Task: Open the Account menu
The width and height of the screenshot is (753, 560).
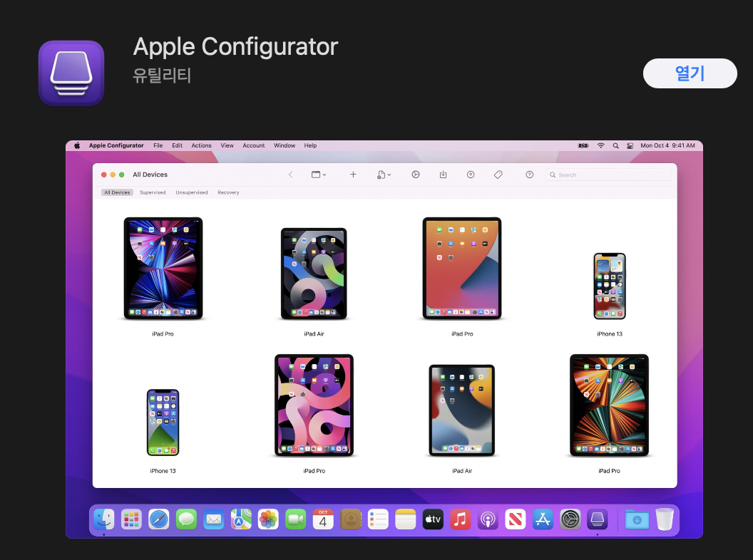Action: pos(254,145)
